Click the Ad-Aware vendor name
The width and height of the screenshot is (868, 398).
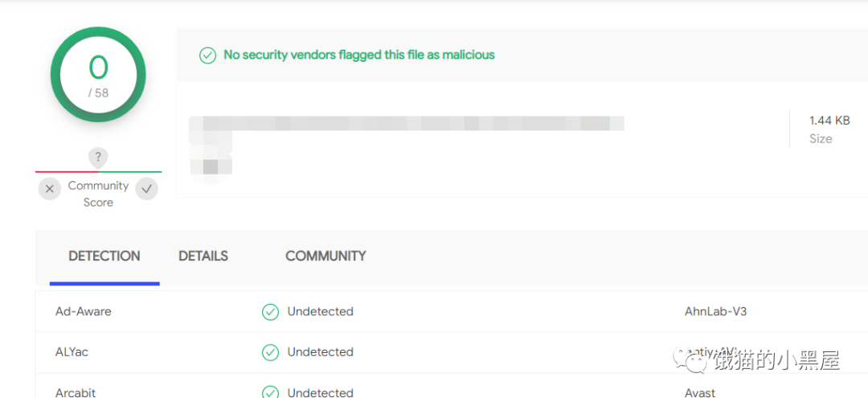pyautogui.click(x=84, y=312)
